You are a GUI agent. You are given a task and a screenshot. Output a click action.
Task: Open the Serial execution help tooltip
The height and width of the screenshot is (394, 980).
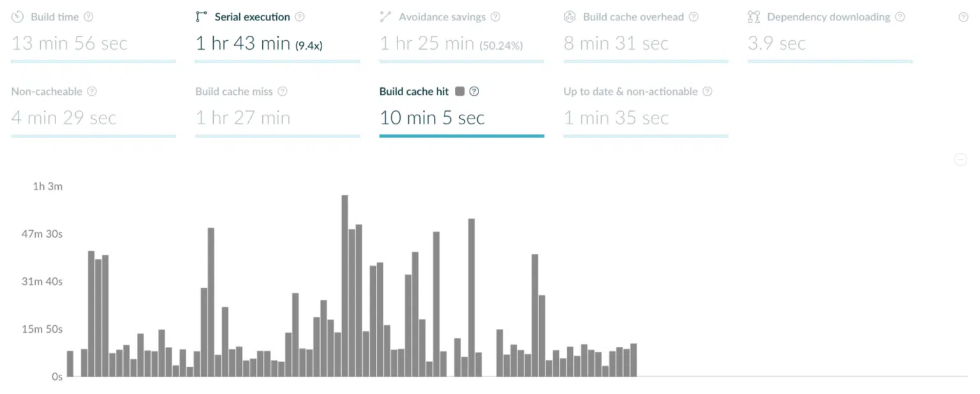(300, 17)
